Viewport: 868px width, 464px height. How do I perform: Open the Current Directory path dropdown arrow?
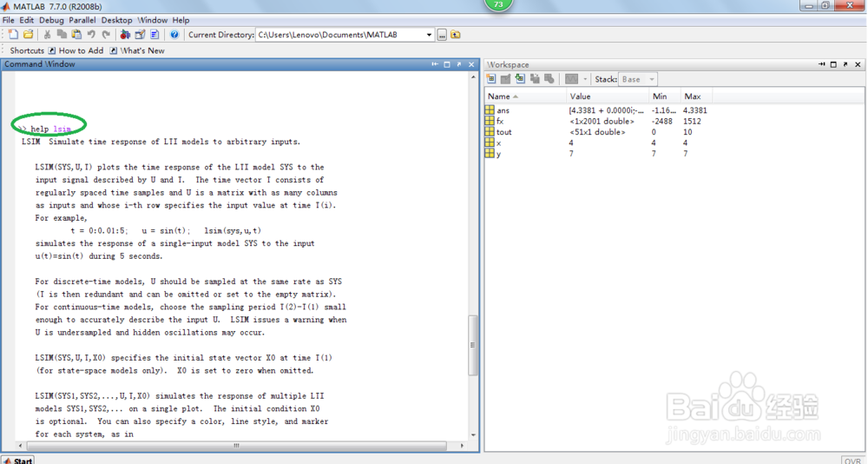[429, 35]
